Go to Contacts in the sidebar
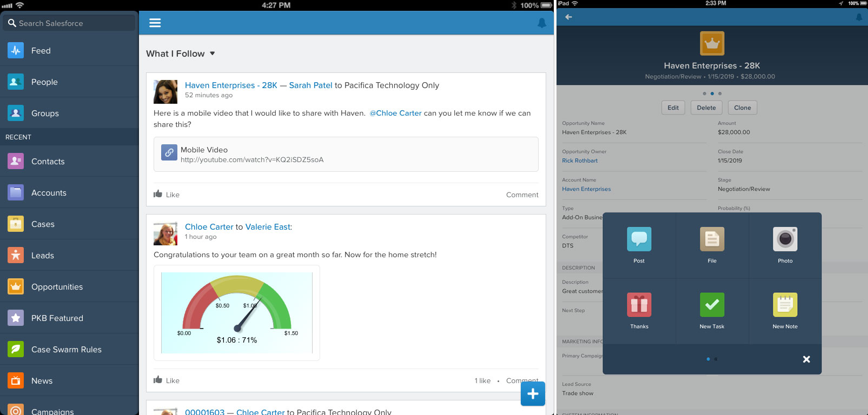This screenshot has width=868, height=415. tap(69, 162)
